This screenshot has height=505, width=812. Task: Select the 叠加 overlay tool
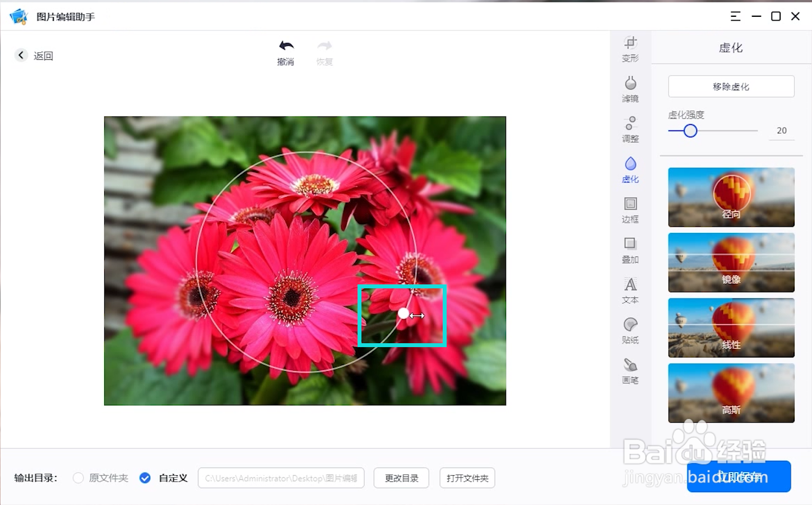pyautogui.click(x=630, y=250)
